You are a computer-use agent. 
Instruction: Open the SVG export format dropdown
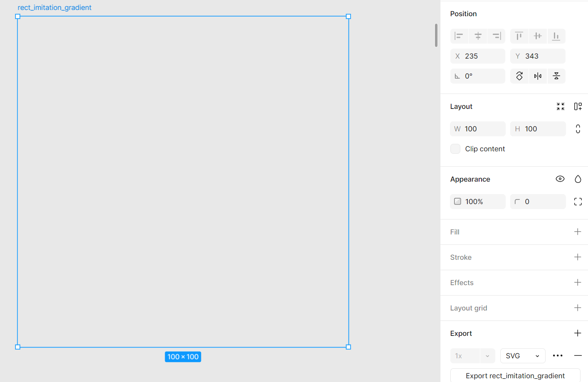coord(522,356)
